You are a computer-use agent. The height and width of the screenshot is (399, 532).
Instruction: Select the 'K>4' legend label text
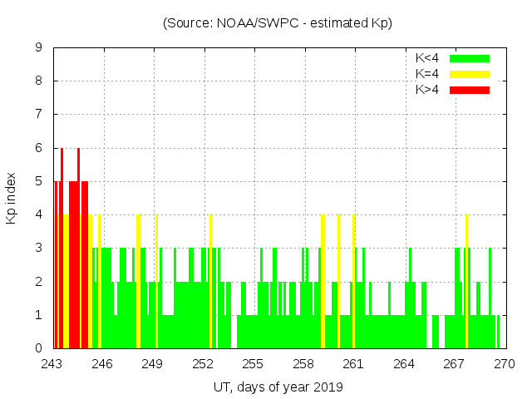(x=427, y=90)
